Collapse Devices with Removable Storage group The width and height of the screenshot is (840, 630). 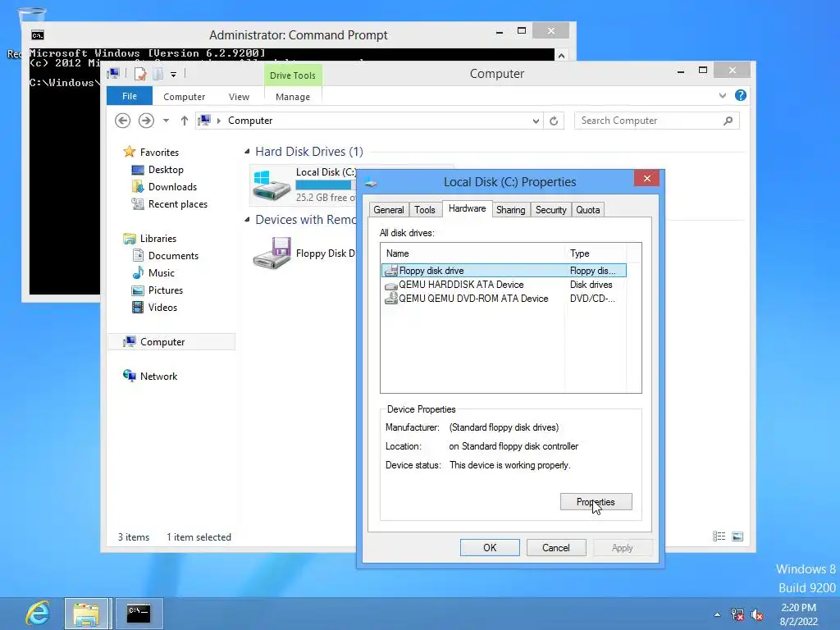(x=247, y=220)
